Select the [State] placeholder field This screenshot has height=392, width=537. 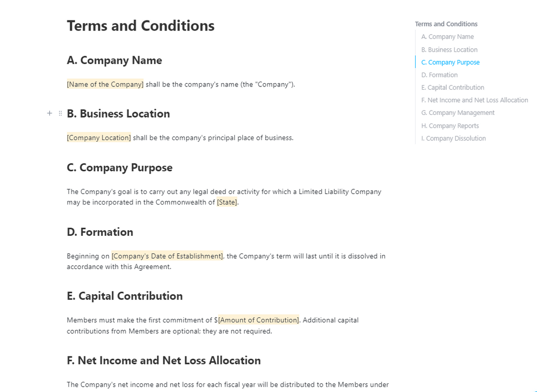click(x=227, y=202)
